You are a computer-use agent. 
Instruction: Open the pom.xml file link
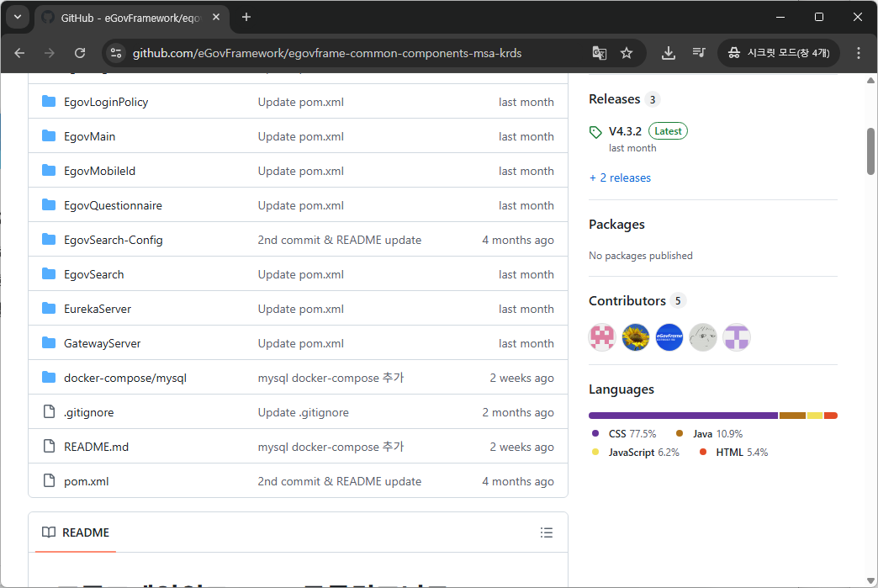click(87, 482)
